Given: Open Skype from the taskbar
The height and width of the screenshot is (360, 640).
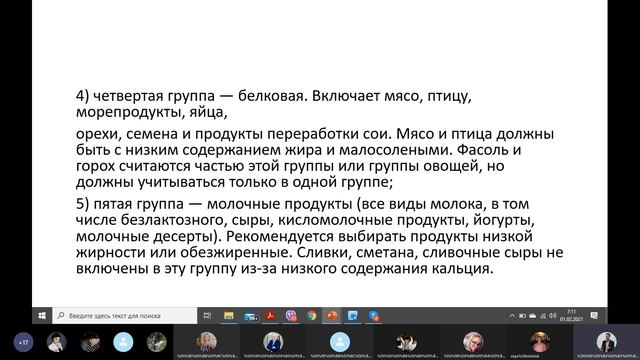Looking at the screenshot, I should point(373,316).
